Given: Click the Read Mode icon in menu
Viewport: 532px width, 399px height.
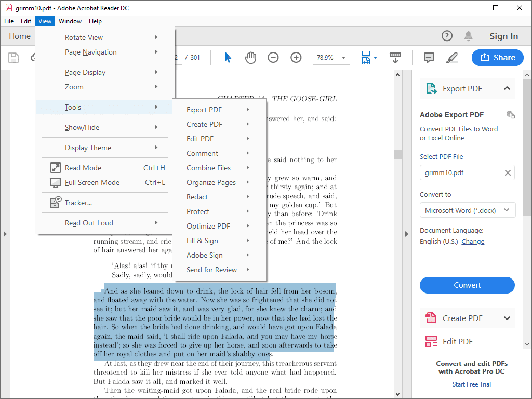Looking at the screenshot, I should tap(55, 168).
